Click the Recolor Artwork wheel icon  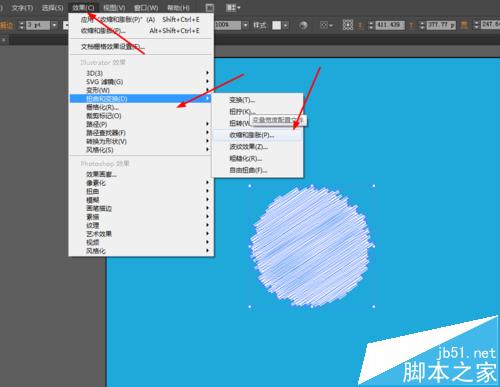click(303, 25)
